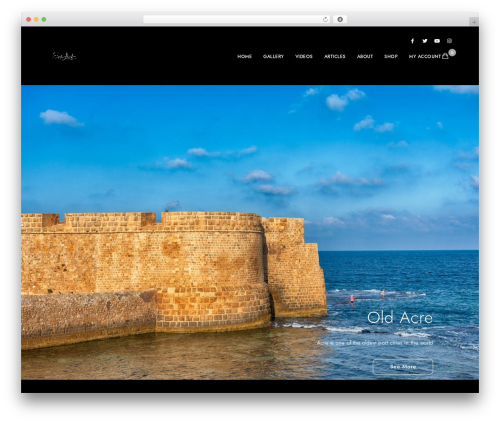
Task: Click the Acre port cities caption text
Action: pos(375,343)
